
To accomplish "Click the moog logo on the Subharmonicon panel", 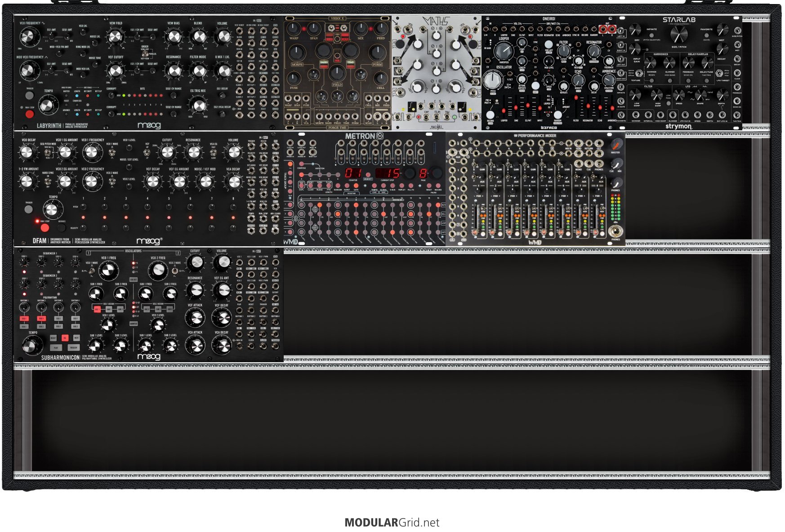I will [149, 357].
